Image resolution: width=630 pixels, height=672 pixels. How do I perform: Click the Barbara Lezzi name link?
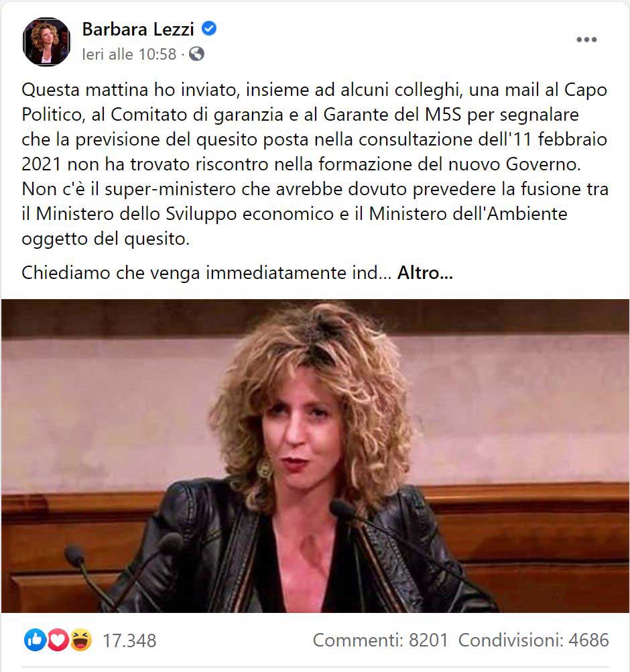click(x=138, y=29)
